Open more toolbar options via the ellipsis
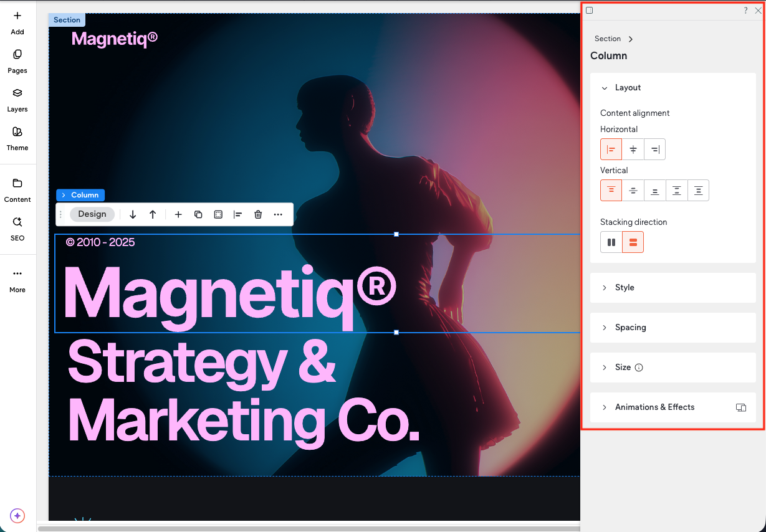The height and width of the screenshot is (532, 766). (278, 214)
